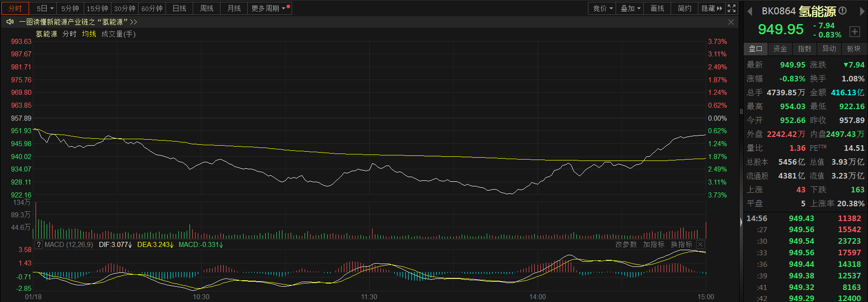Open the info icon beside 氢能源
Viewport: 868px width, 302px height.
tap(843, 11)
